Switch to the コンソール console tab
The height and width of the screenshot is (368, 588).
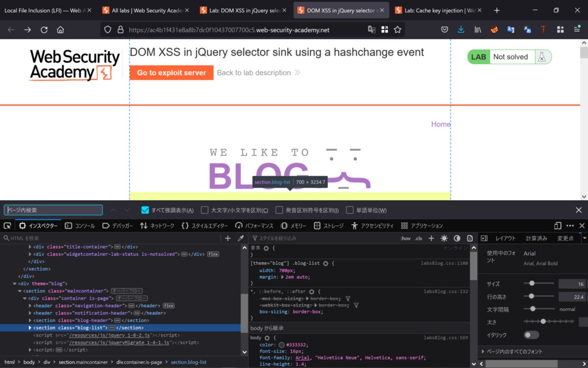(80, 225)
